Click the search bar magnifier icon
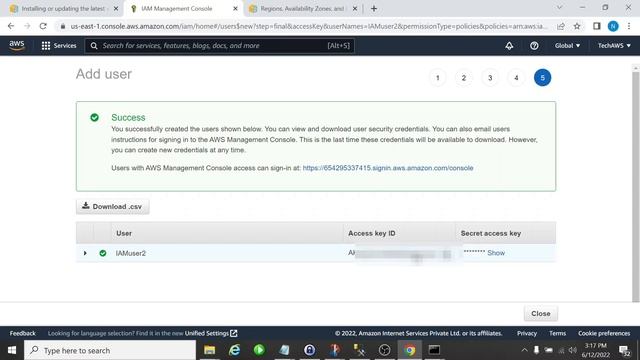Viewport: 640px width, 360px height. (94, 46)
